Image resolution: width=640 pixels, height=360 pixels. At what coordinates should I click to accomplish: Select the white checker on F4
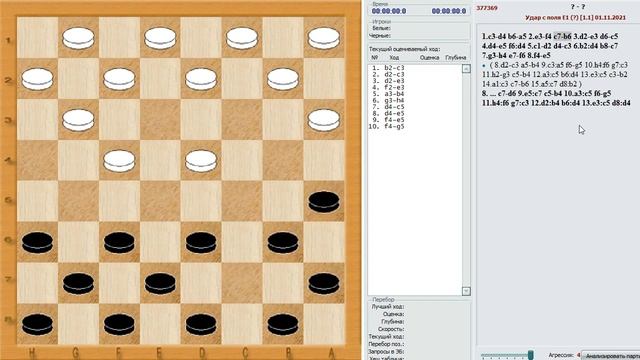pos(119,160)
